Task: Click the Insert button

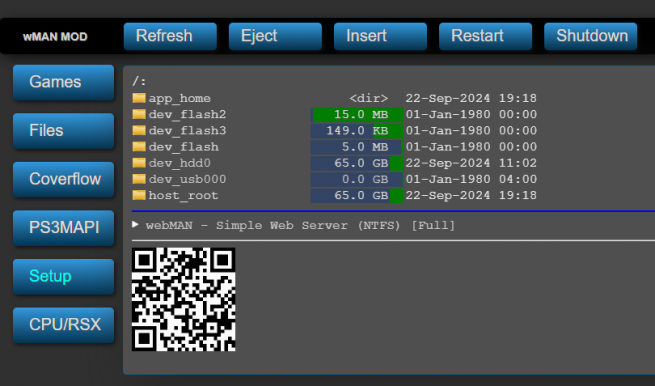Action: tap(381, 36)
